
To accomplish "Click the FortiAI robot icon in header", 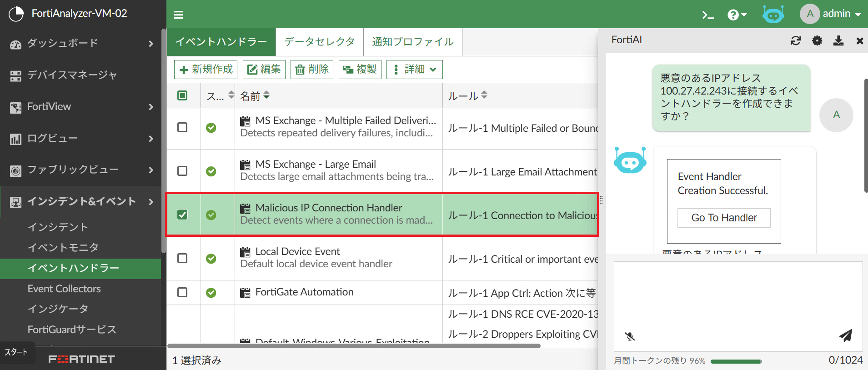I will pos(773,15).
